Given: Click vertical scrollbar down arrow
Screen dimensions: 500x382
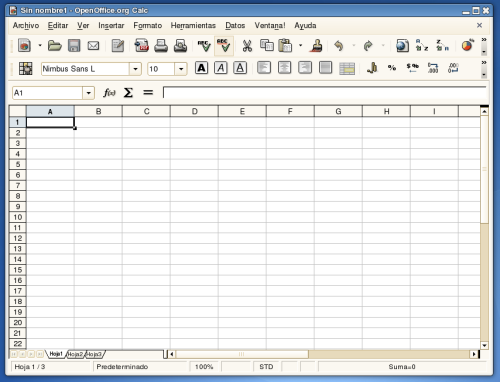Looking at the screenshot, I should point(484,345).
